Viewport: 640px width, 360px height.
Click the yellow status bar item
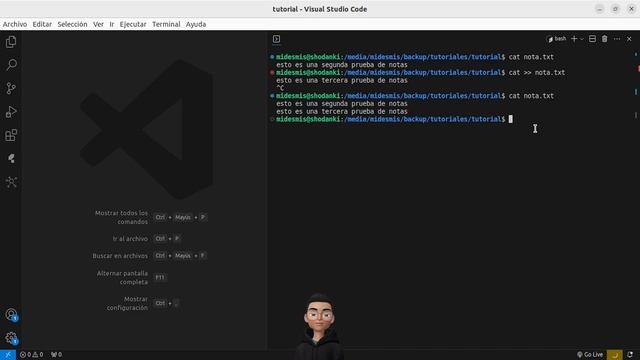click(615, 355)
